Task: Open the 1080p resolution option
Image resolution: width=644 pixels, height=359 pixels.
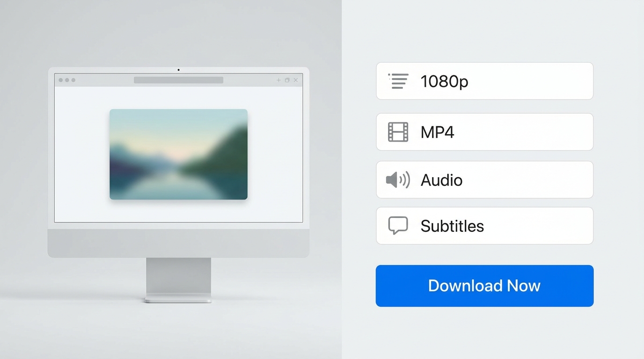Action: (x=484, y=81)
